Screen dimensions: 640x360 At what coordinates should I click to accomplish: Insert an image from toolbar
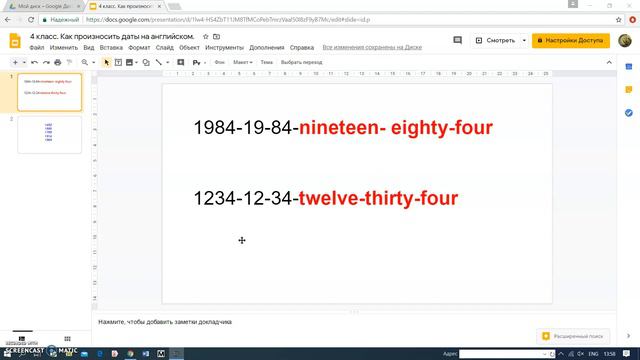pyautogui.click(x=129, y=62)
